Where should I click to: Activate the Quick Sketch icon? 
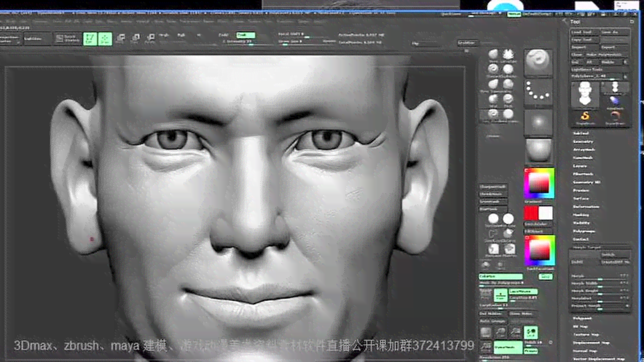tap(67, 39)
